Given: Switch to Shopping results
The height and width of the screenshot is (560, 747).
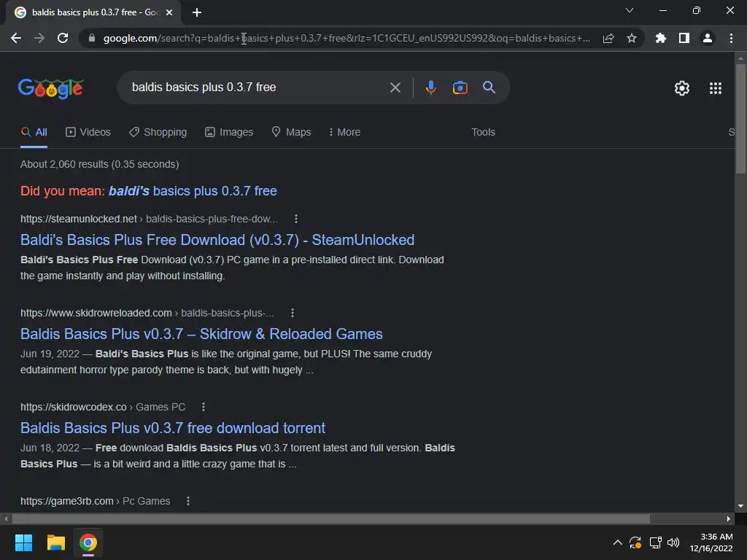Looking at the screenshot, I should click(x=158, y=132).
